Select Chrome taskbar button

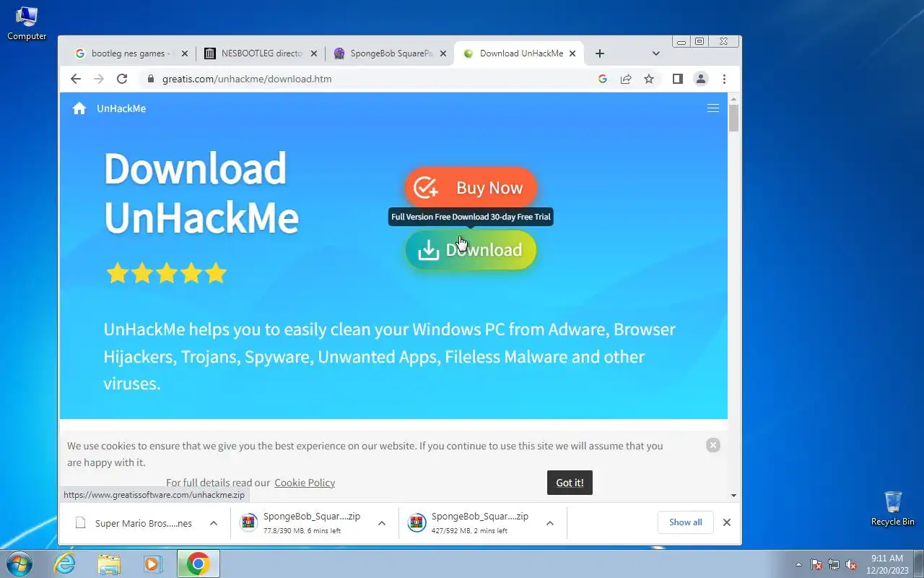pyautogui.click(x=198, y=564)
